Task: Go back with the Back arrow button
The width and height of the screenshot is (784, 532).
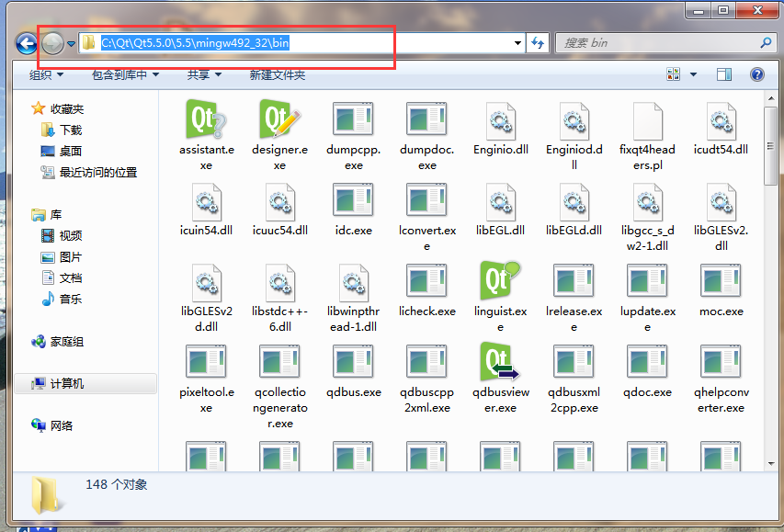Action: [x=27, y=43]
